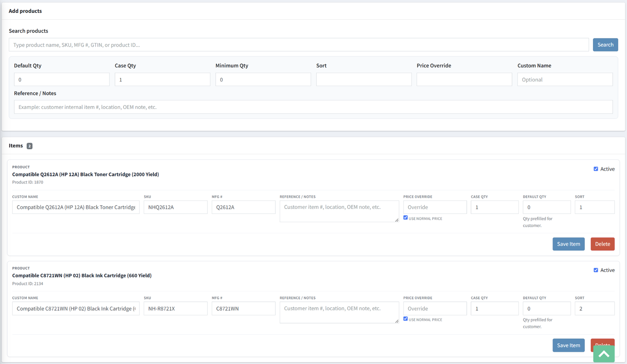Click product title Compatible Q2612A Black Toner Cartridge
This screenshot has height=364, width=627.
pyautogui.click(x=85, y=174)
